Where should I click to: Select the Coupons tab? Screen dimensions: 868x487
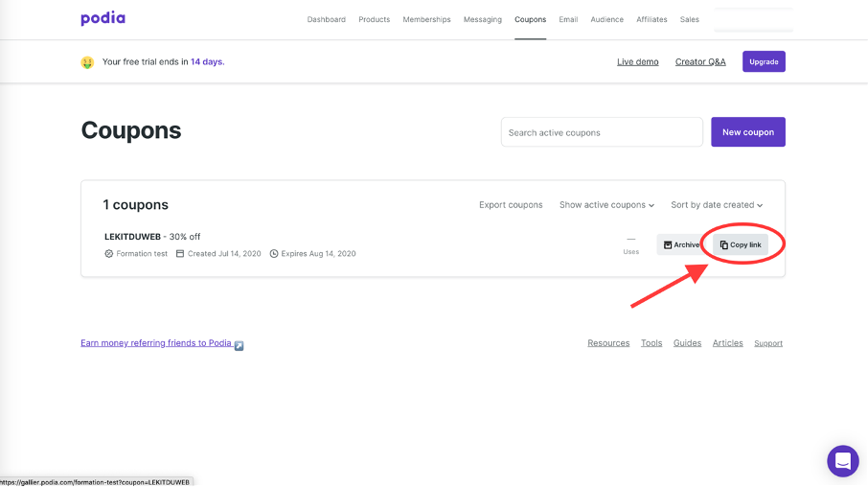tap(531, 19)
